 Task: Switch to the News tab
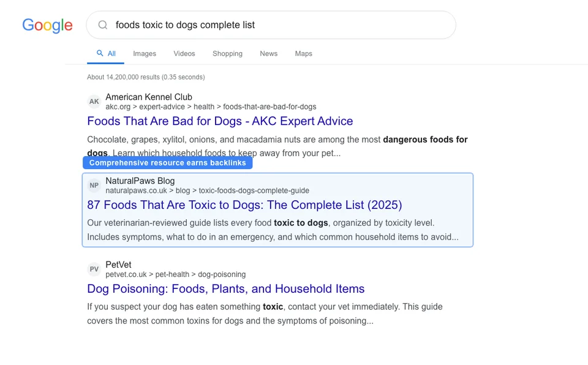[268, 54]
